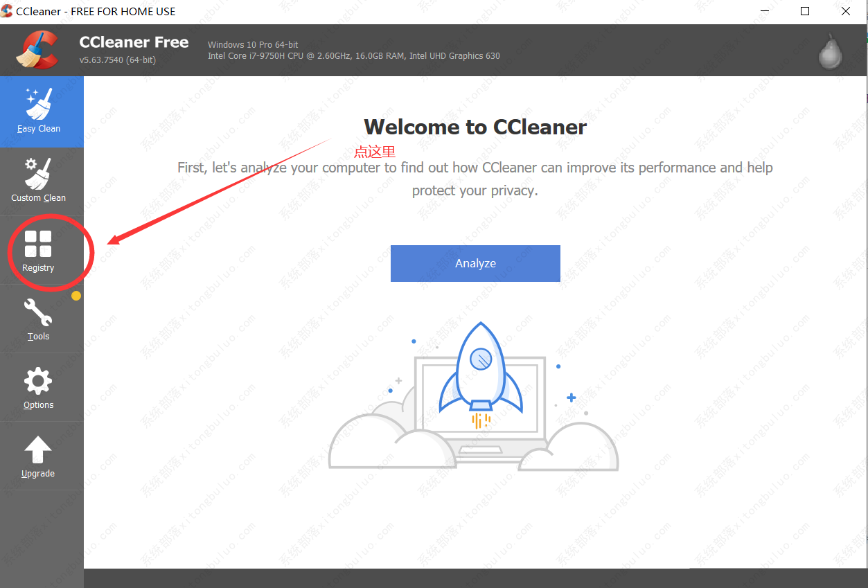Click the v5.63.7540 version number text
Screen dimensions: 868x588
(118, 60)
